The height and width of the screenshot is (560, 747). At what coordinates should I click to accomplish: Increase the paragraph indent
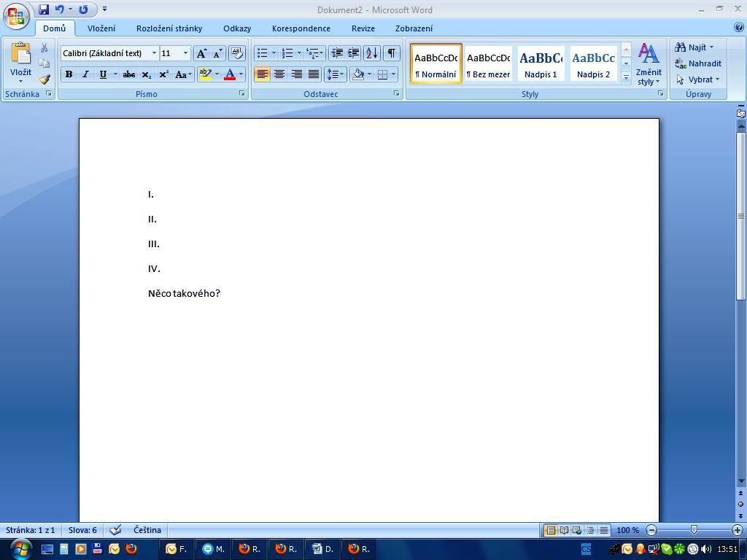point(354,53)
